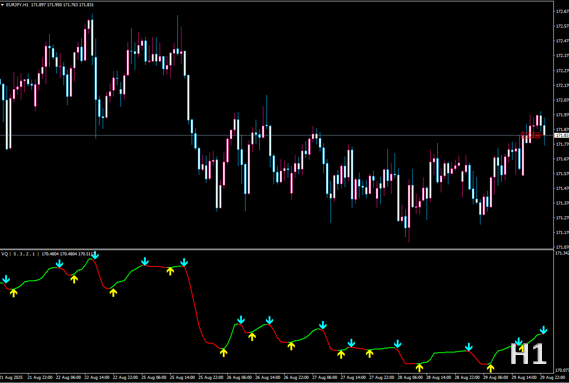Select the cyan arrow just before the steep red drop
This screenshot has height=383, width=569.
184,262
